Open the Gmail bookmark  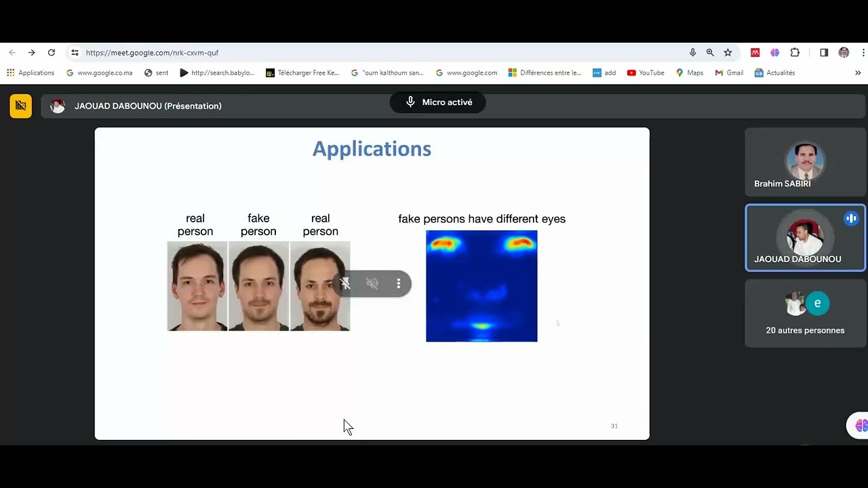click(729, 73)
